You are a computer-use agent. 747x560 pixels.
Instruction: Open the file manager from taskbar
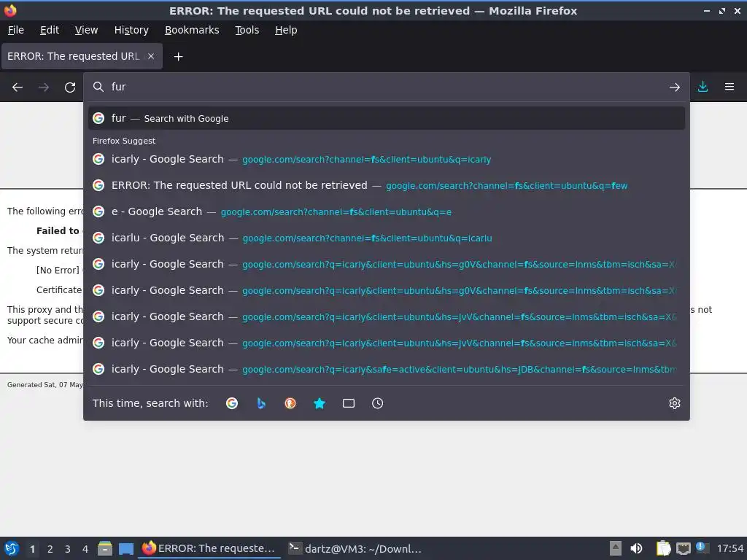coord(105,548)
